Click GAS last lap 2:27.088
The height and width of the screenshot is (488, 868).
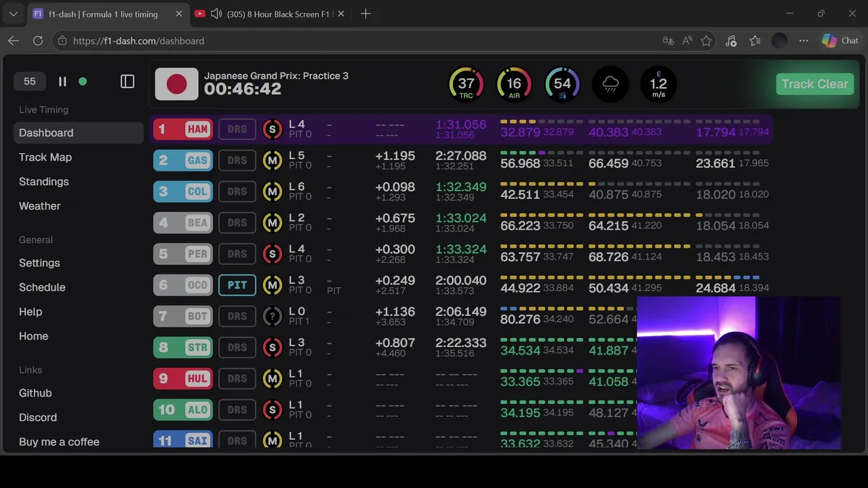point(460,156)
